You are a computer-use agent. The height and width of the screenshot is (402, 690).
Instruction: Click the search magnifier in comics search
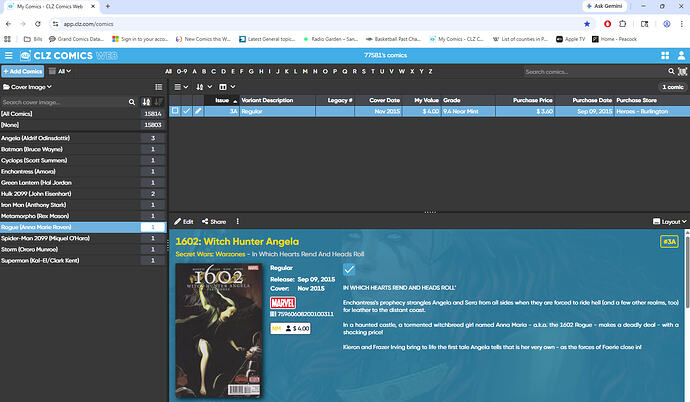(x=671, y=71)
